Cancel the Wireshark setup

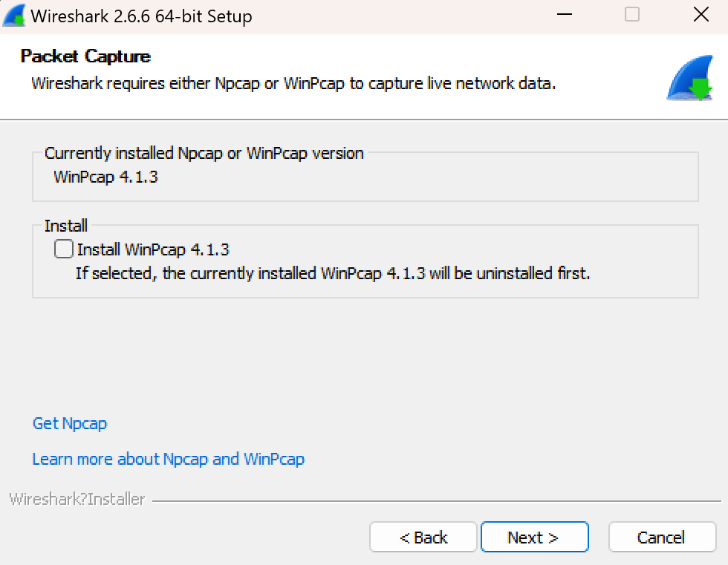tap(660, 537)
